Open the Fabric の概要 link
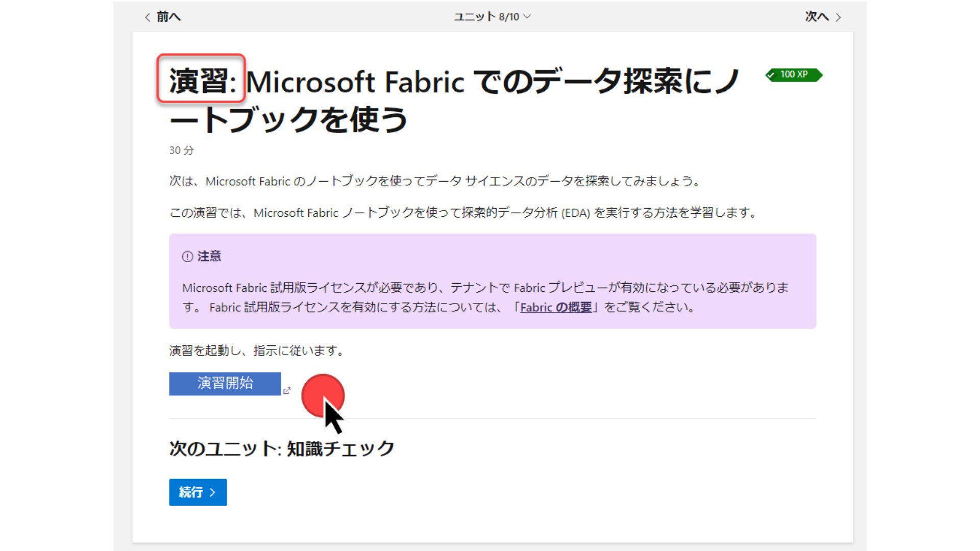The image size is (980, 551). click(x=555, y=307)
